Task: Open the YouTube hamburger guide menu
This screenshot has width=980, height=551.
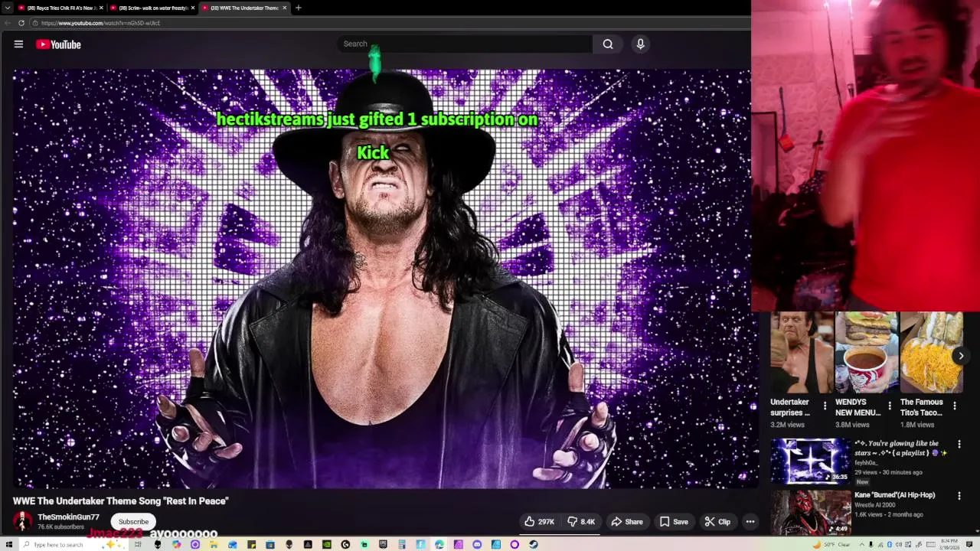Action: [x=18, y=44]
